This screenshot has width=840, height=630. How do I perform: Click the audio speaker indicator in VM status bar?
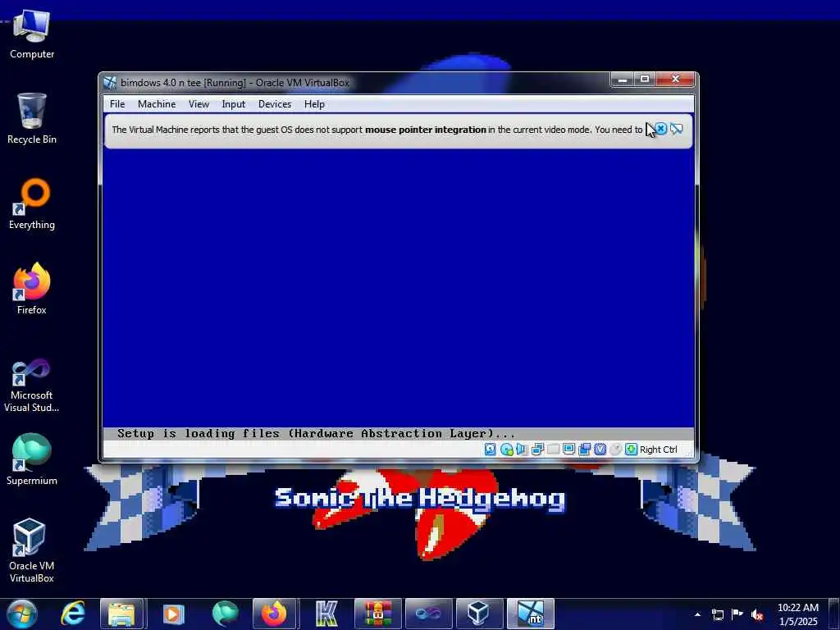521,450
